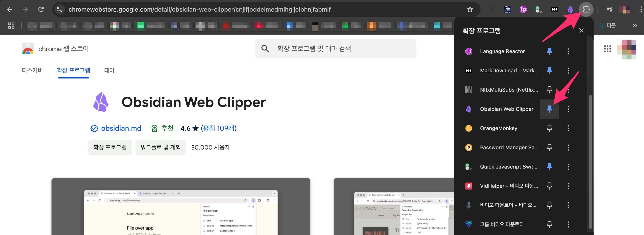Click the search magnifier icon

(265, 49)
